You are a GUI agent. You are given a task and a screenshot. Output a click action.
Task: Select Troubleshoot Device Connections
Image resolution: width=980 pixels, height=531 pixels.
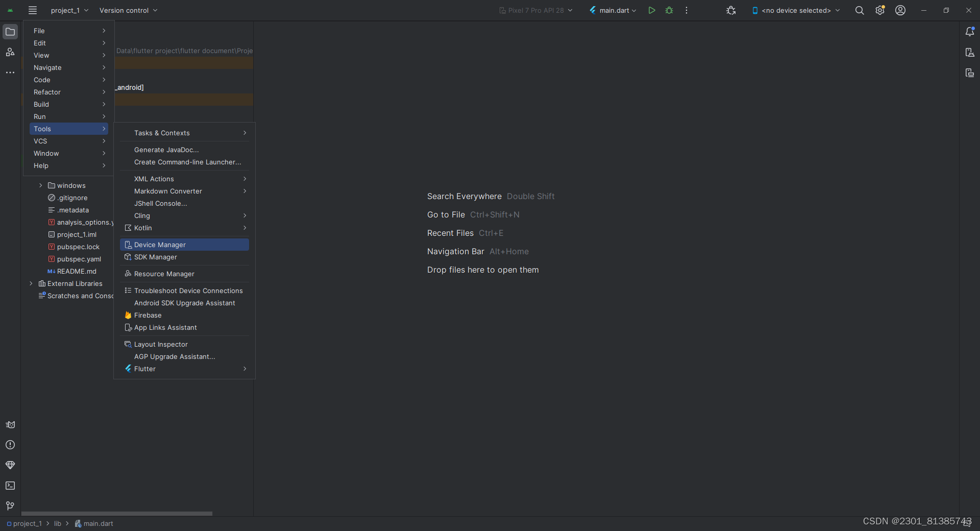coord(184,291)
